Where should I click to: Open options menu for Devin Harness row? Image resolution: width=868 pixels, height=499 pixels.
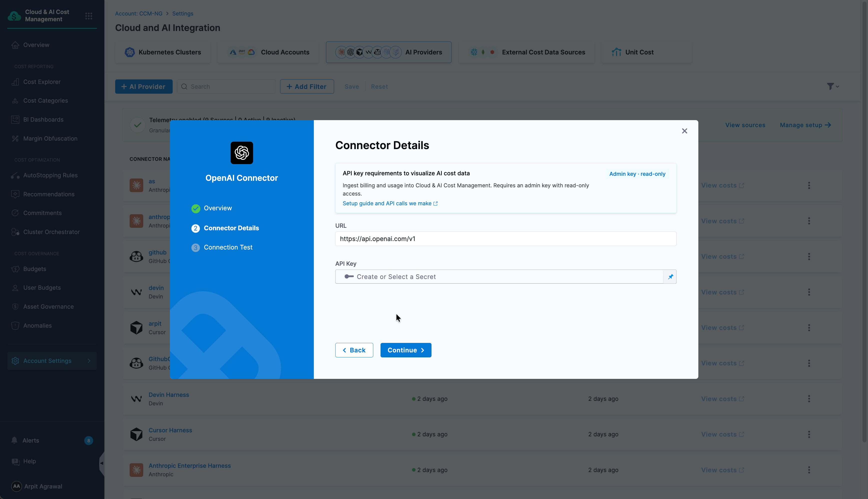coord(809,399)
